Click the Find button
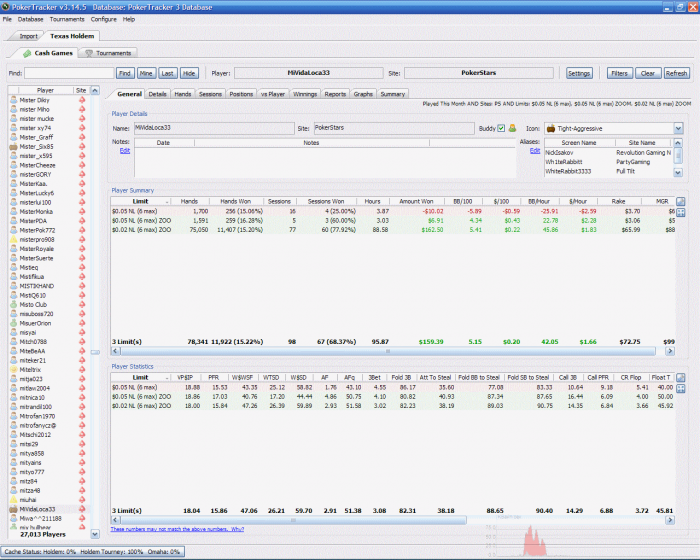This screenshot has width=700, height=560. [x=125, y=73]
